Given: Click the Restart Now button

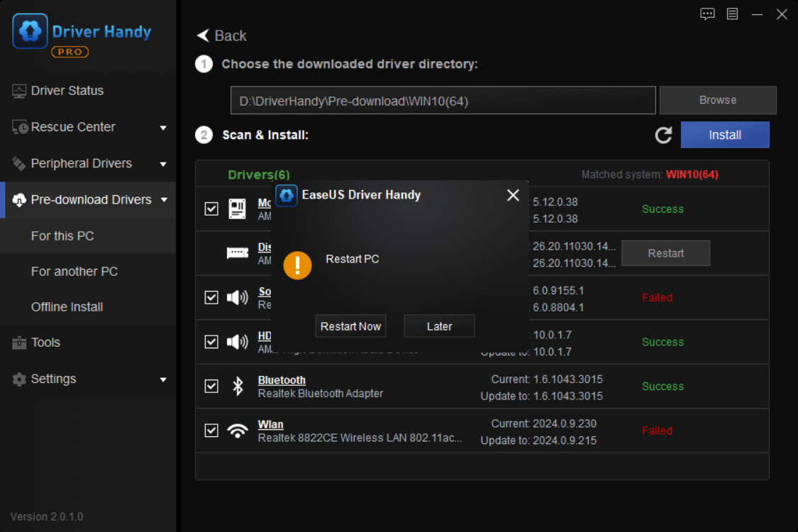Looking at the screenshot, I should coord(350,326).
